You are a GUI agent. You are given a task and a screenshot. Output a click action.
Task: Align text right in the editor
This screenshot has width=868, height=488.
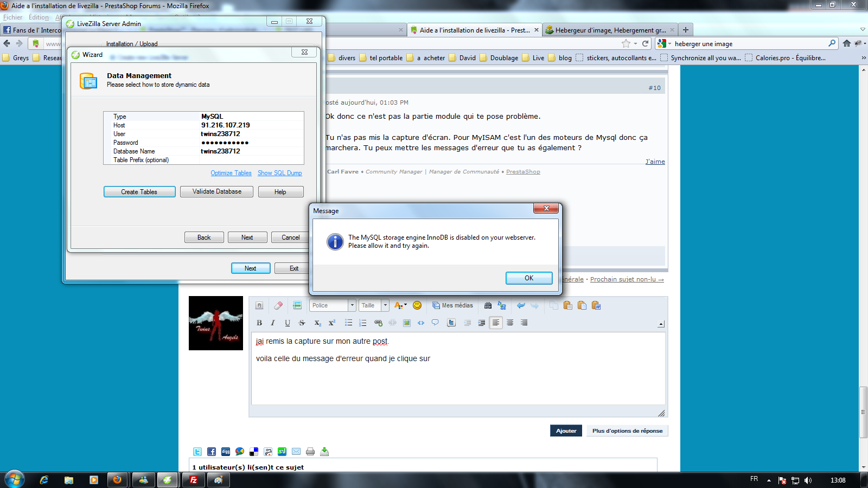click(524, 323)
